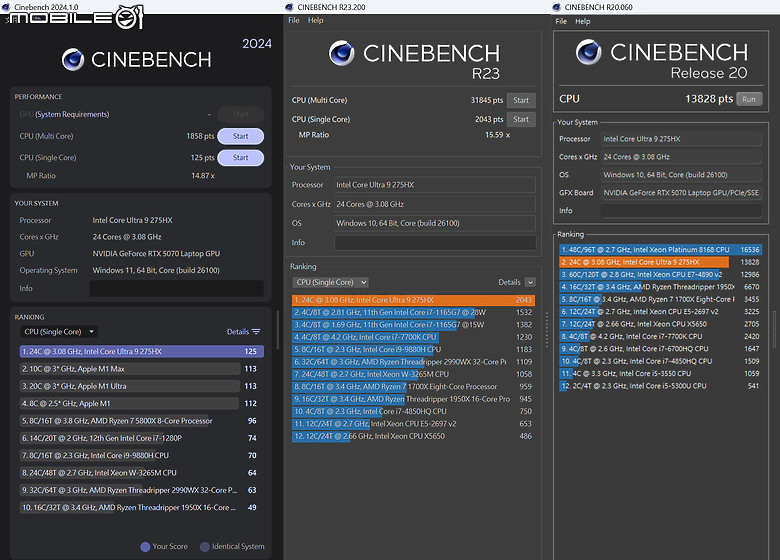
Task: Select the i5-3550 row in Cinebench R20
Action: [660, 373]
